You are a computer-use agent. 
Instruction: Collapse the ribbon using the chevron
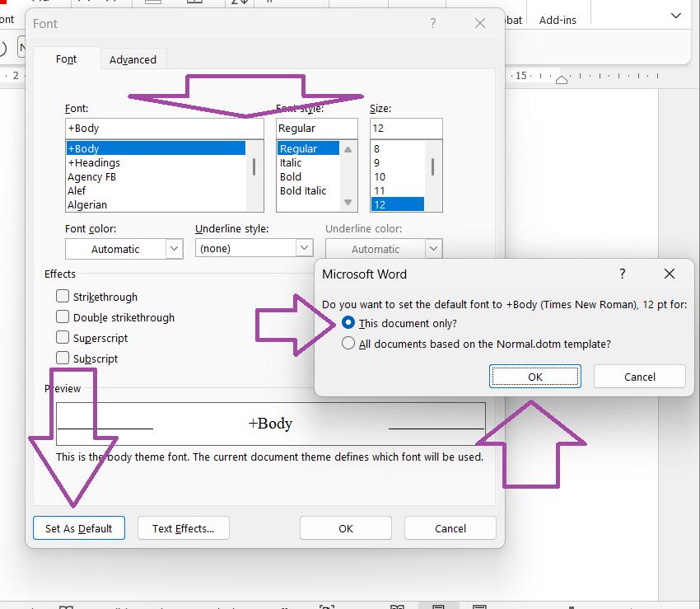click(676, 16)
